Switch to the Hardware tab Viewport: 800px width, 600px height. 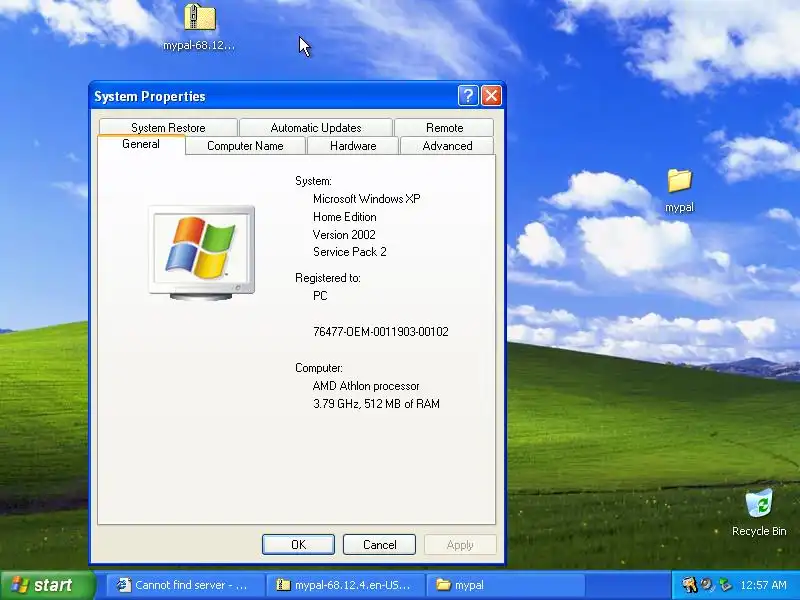pyautogui.click(x=353, y=145)
